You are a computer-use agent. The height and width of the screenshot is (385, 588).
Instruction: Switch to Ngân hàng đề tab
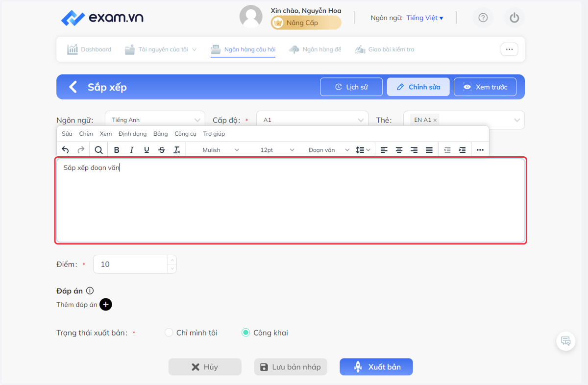click(315, 49)
